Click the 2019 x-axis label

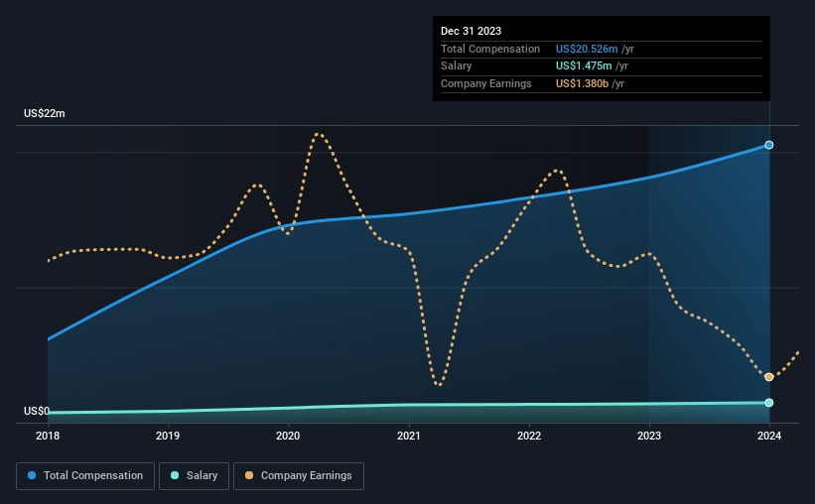(x=168, y=436)
